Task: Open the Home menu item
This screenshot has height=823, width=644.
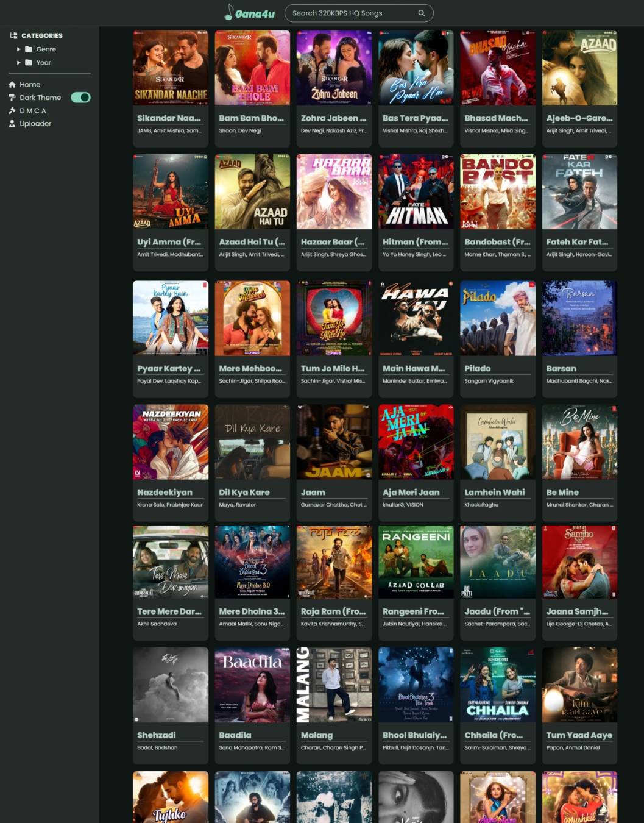Action: (30, 85)
